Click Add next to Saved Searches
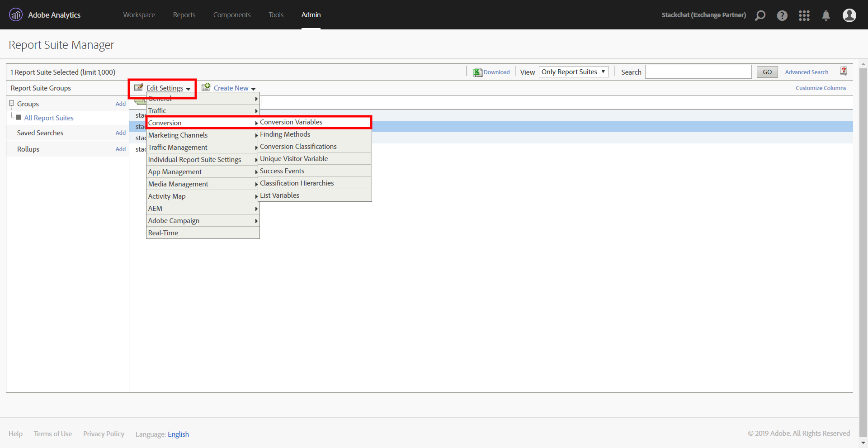 [x=121, y=133]
